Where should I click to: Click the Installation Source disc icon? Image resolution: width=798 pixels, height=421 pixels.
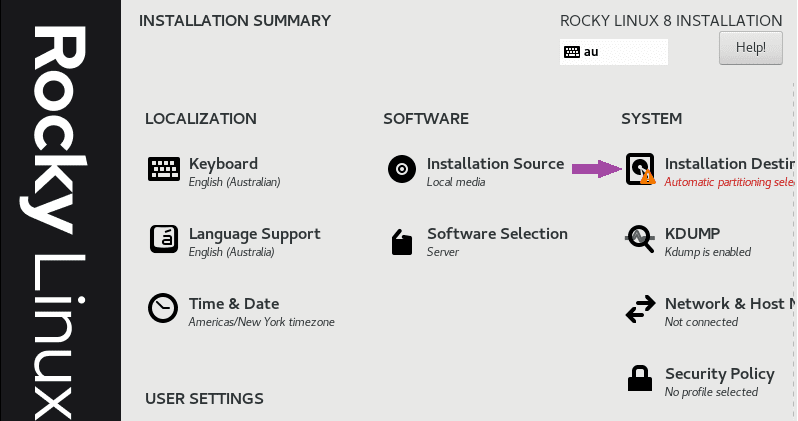tap(402, 169)
